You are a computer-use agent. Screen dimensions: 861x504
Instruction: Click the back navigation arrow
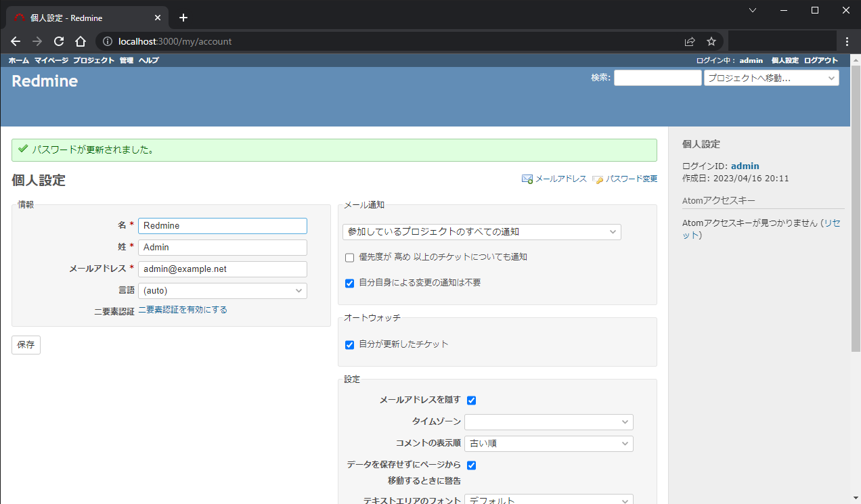15,41
